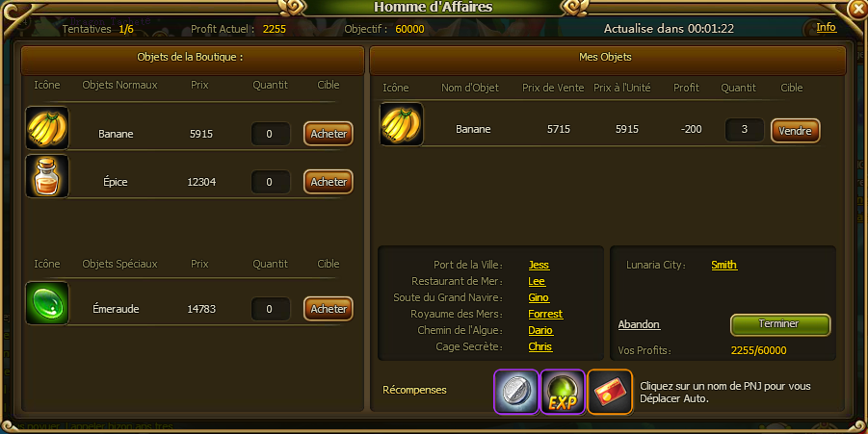Click the green Émeraude gem icon
868x434 pixels.
(x=47, y=303)
